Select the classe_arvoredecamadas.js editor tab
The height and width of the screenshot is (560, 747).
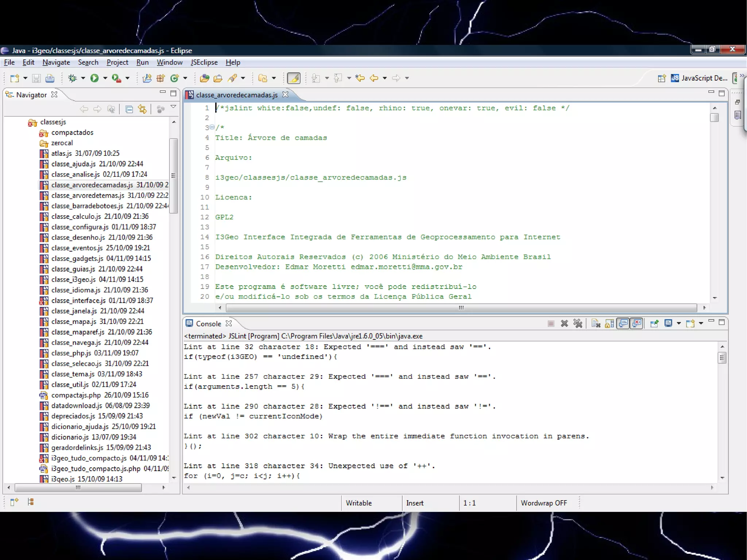coord(236,95)
